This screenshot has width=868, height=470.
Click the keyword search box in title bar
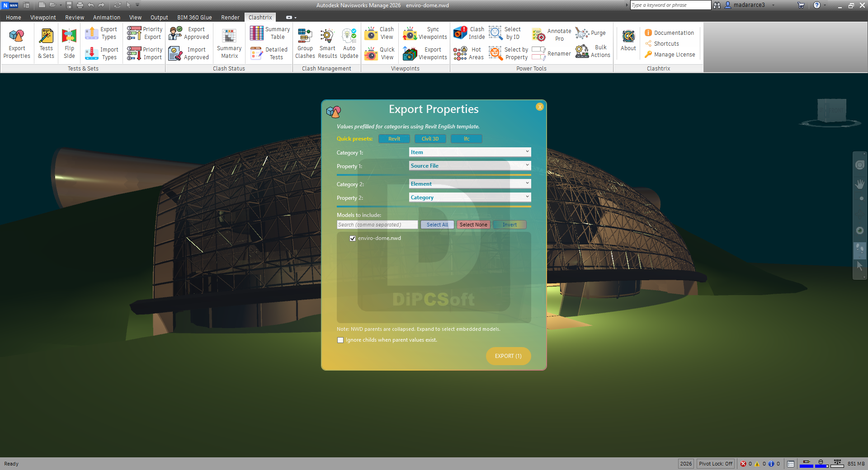coord(671,5)
